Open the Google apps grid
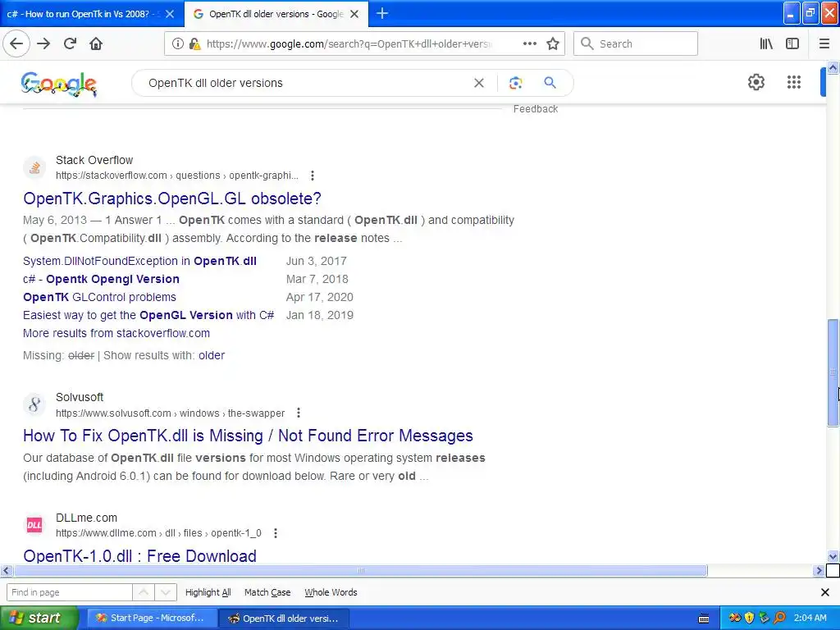The height and width of the screenshot is (630, 840). 794,82
